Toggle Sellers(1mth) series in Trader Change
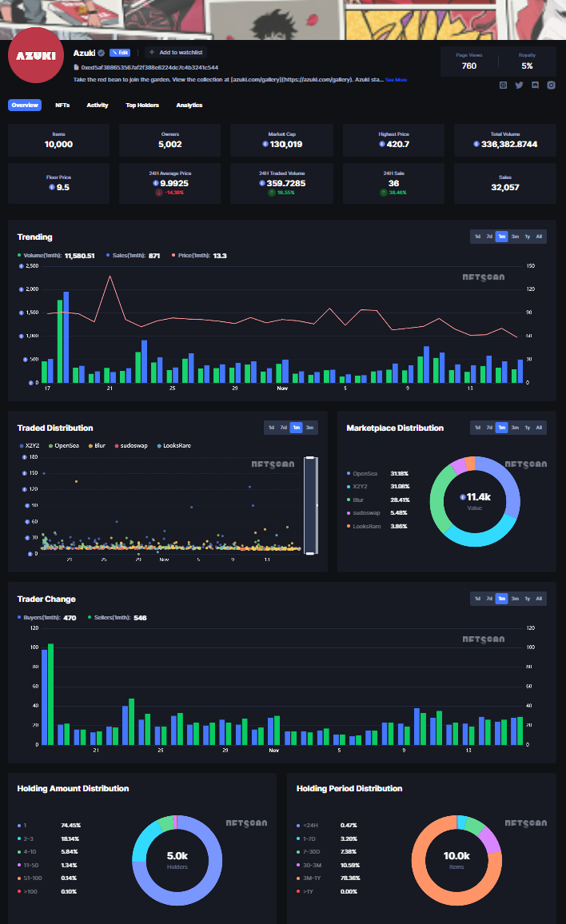This screenshot has width=566, height=924. coord(109,618)
